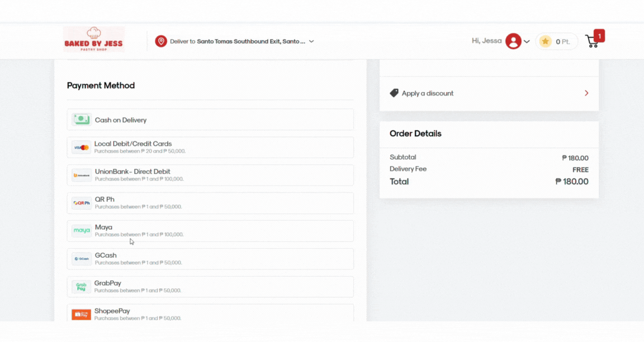Open Apply a discount arrow
Screen dimensions: 644x342
(586, 93)
